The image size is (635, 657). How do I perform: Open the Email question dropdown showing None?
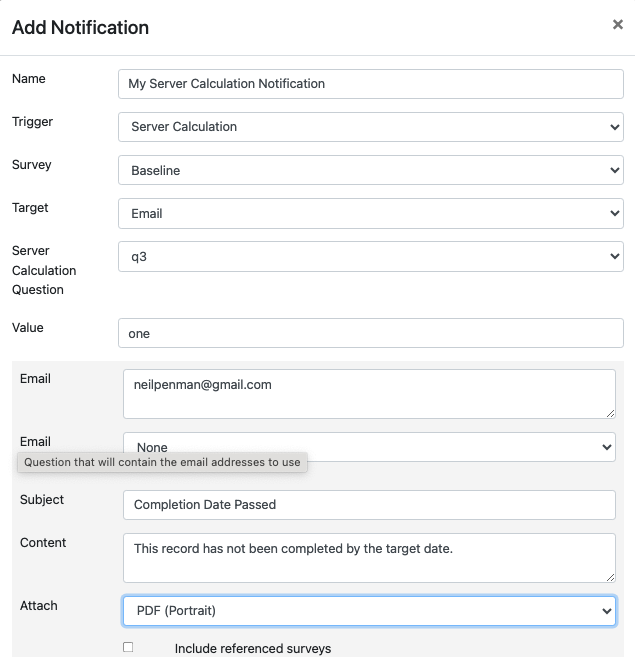point(369,447)
